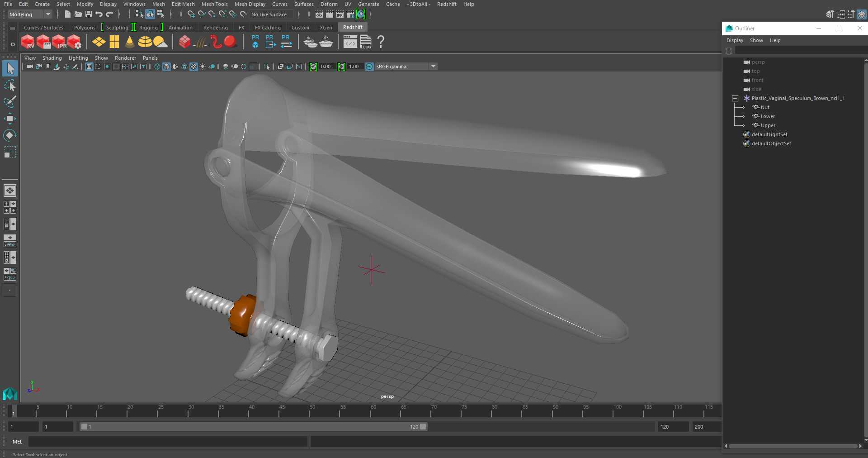
Task: Switch to the XGen shelf tab
Action: pos(326,28)
